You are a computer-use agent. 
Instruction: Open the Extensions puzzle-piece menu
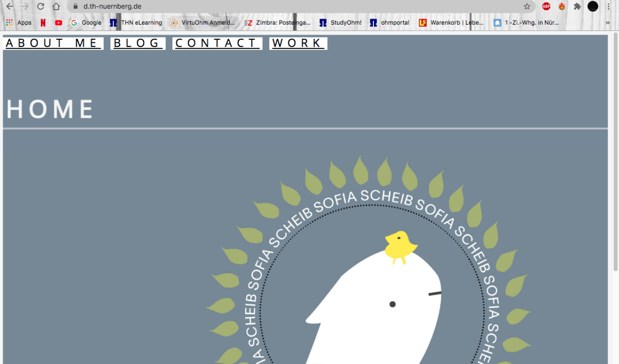tap(577, 7)
